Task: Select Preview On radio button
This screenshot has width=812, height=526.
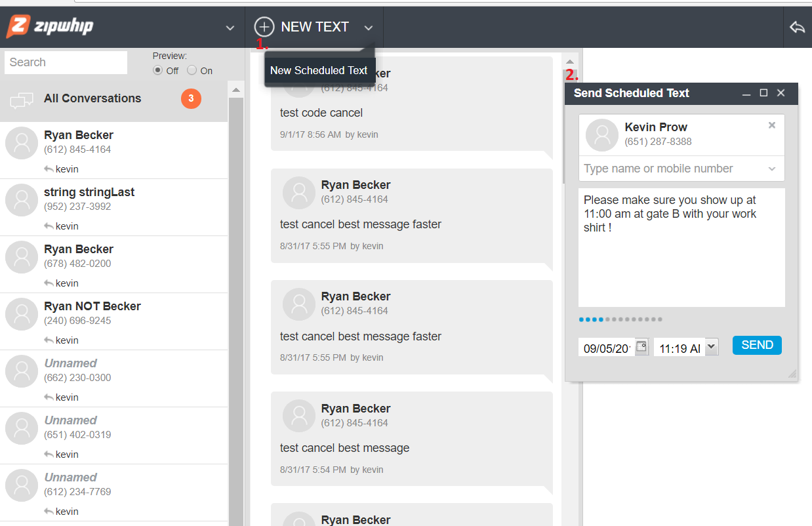Action: pyautogui.click(x=192, y=70)
